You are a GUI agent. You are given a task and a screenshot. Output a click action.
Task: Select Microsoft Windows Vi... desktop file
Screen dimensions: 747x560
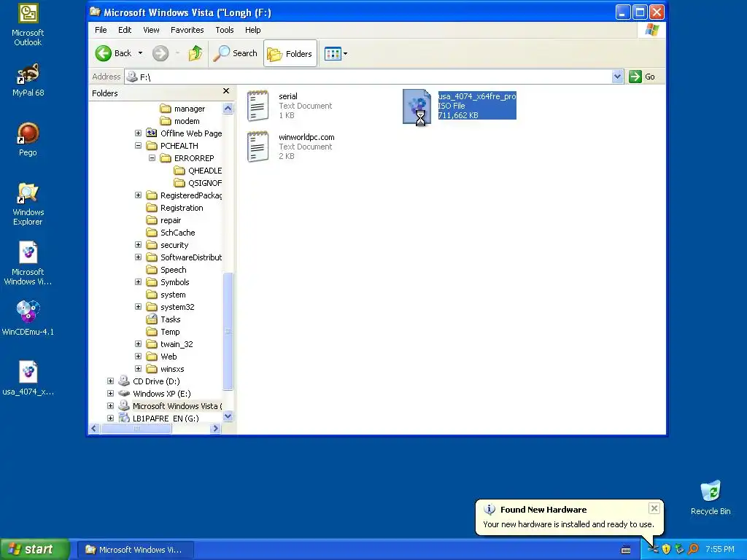click(28, 262)
